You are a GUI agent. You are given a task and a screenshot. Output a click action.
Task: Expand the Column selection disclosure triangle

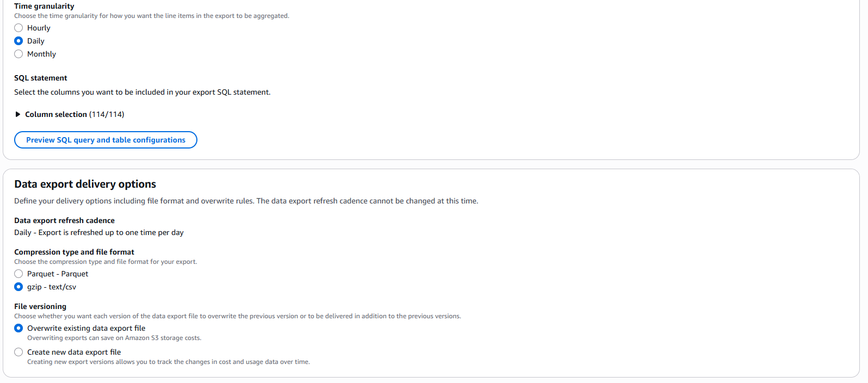click(x=17, y=114)
